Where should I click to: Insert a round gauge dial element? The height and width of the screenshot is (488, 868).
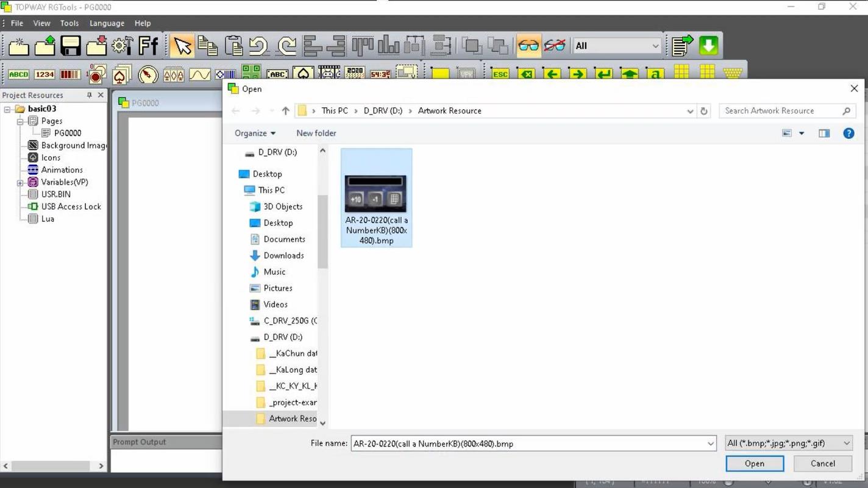pos(148,74)
